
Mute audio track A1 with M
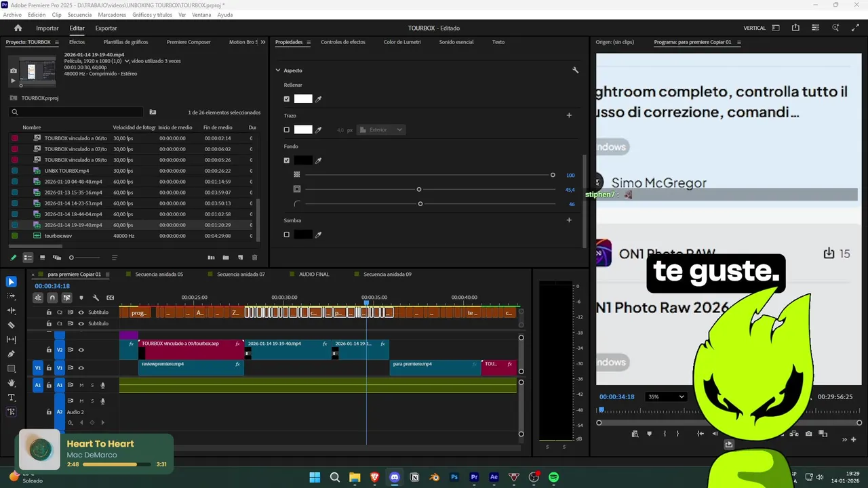(81, 385)
